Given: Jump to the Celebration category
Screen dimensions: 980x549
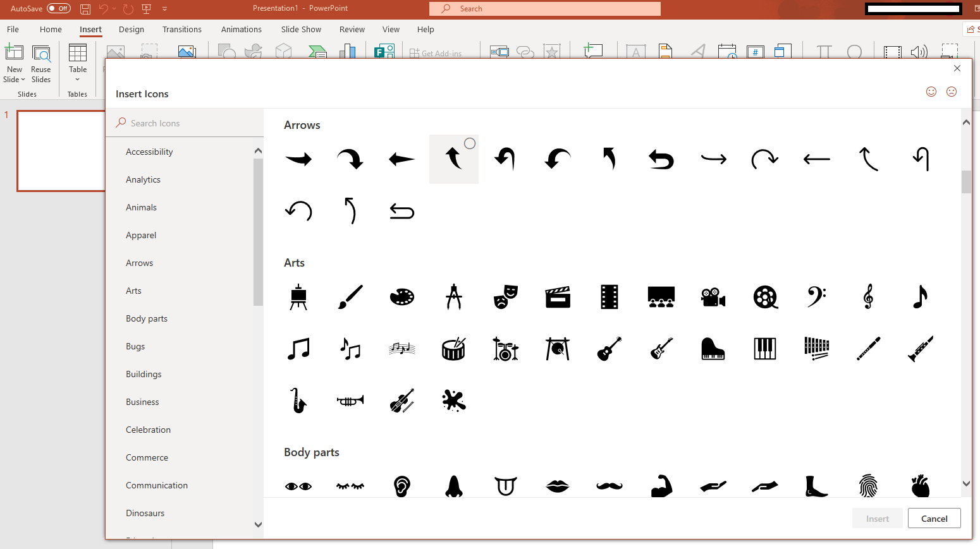Looking at the screenshot, I should pyautogui.click(x=148, y=430).
